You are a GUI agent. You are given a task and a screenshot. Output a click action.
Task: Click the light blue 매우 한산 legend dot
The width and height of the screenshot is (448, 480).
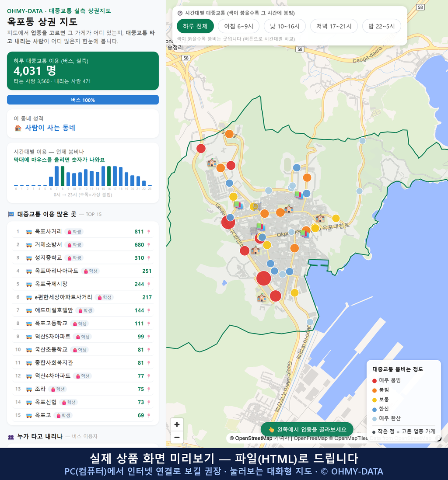[374, 419]
